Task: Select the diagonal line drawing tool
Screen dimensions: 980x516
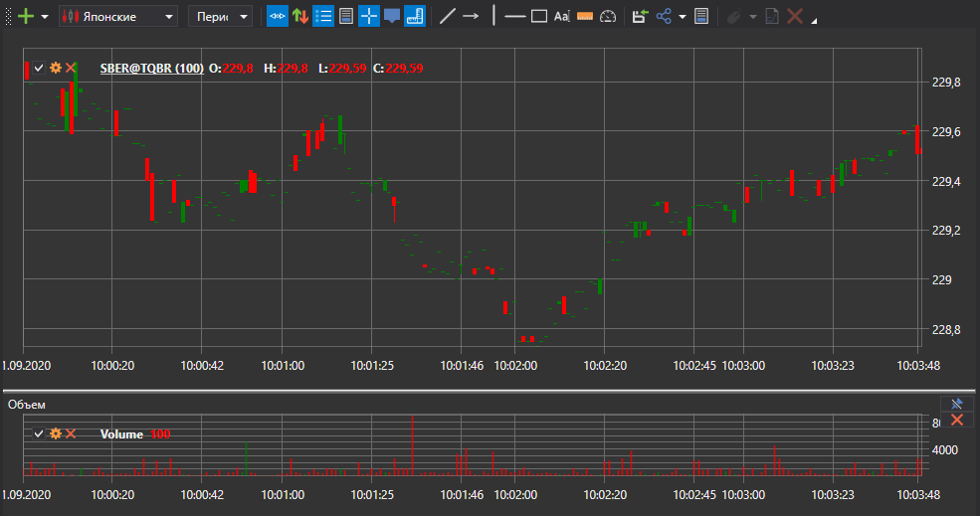Action: (447, 16)
